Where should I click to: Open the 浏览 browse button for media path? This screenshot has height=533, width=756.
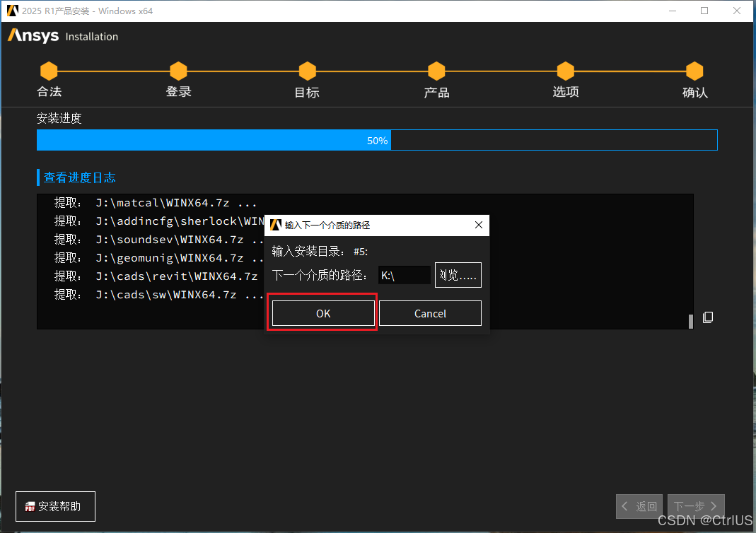tap(458, 275)
